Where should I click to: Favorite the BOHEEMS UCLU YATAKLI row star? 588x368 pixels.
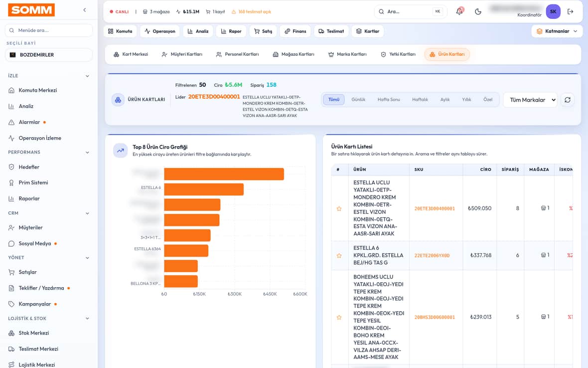(x=339, y=317)
